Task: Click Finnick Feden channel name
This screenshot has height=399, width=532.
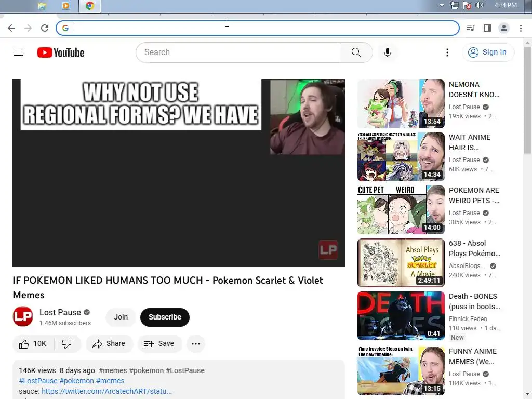Action: (468, 319)
